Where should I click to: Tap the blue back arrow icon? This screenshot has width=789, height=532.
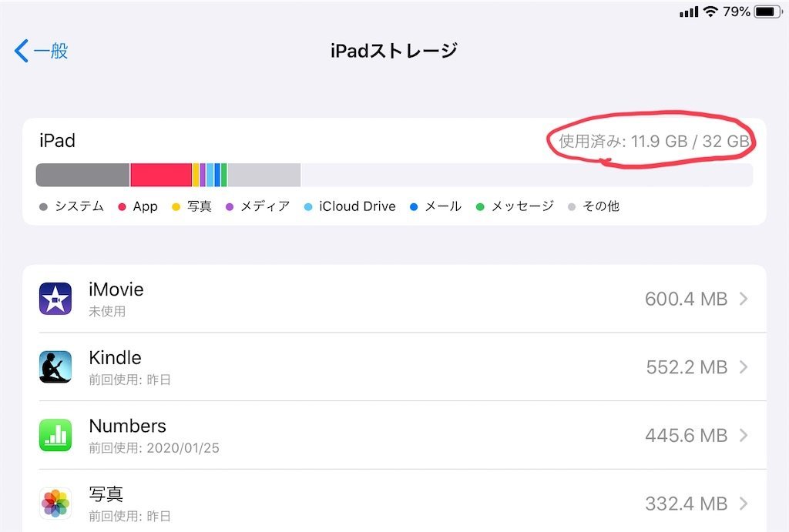22,52
